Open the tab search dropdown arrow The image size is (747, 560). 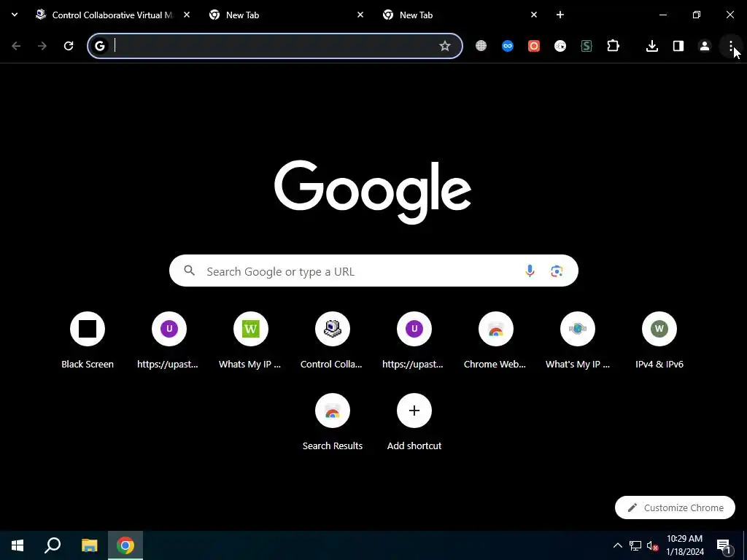[15, 15]
